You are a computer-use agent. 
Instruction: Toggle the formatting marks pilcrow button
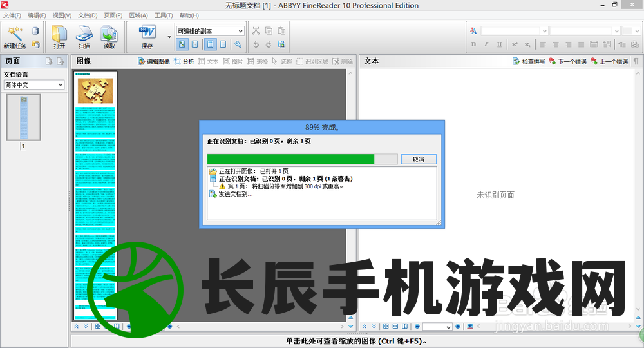(x=636, y=61)
